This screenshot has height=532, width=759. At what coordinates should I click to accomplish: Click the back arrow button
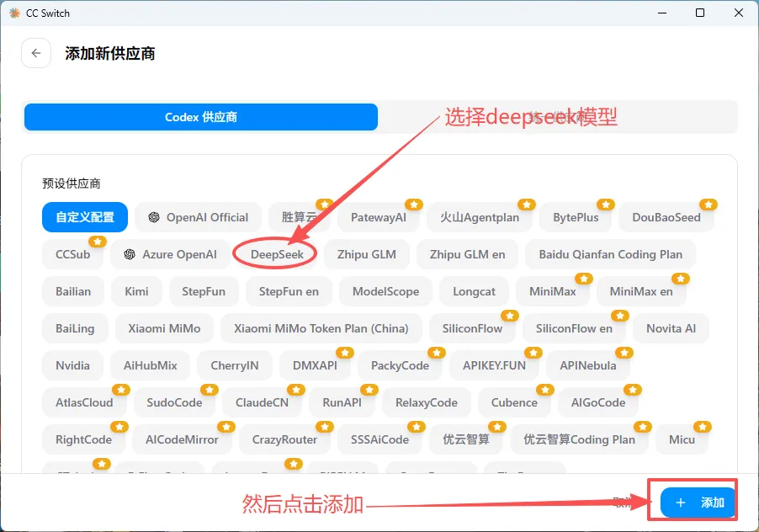[x=36, y=53]
